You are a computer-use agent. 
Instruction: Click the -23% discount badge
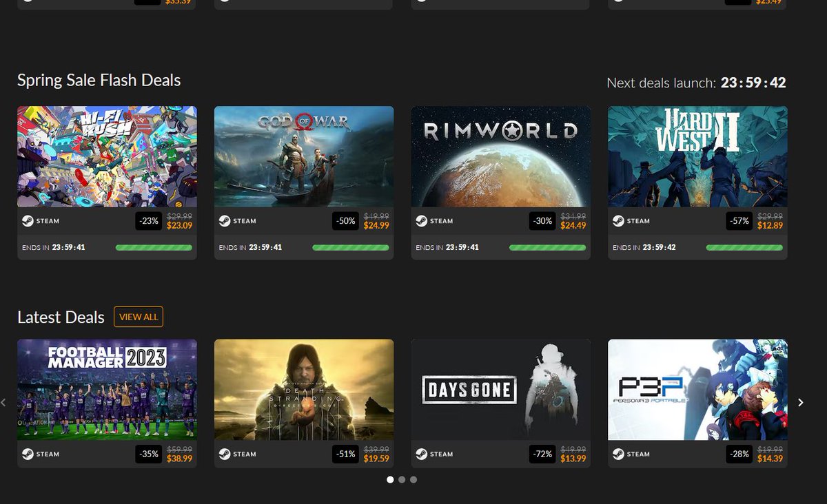149,221
